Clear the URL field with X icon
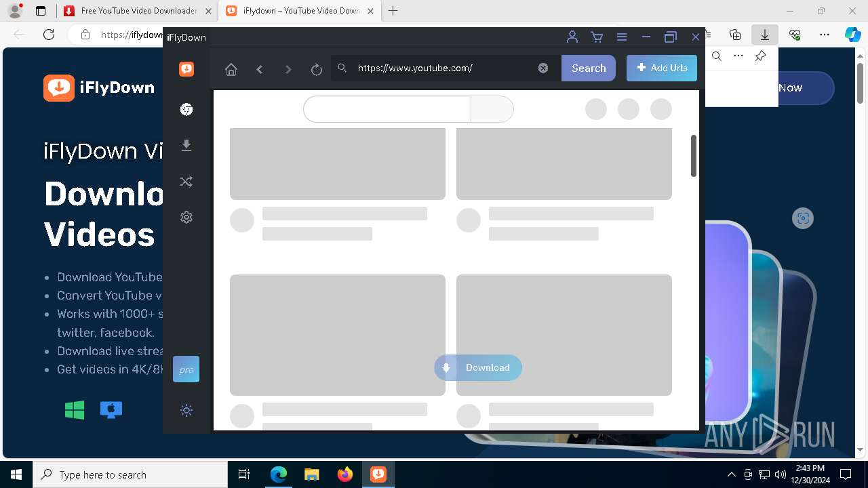The height and width of the screenshot is (488, 868). click(543, 68)
